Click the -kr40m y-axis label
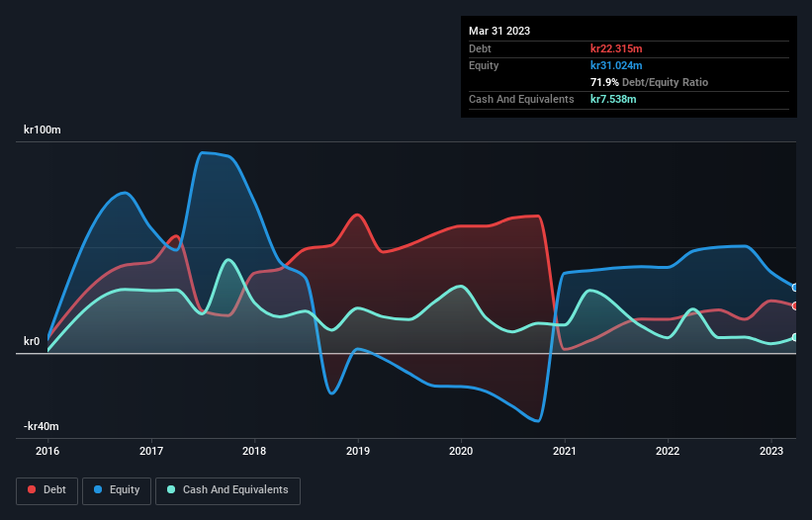The width and height of the screenshot is (812, 520). pyautogui.click(x=41, y=426)
